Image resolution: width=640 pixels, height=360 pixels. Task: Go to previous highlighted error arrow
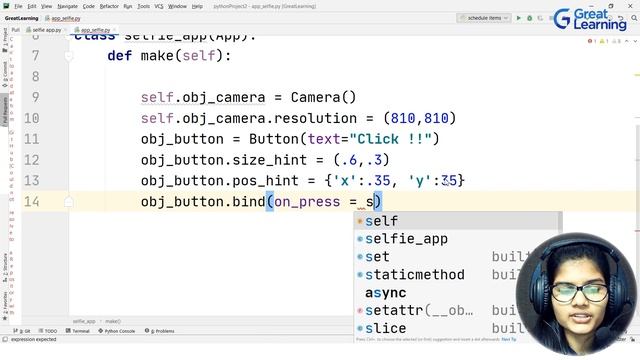coord(627,41)
